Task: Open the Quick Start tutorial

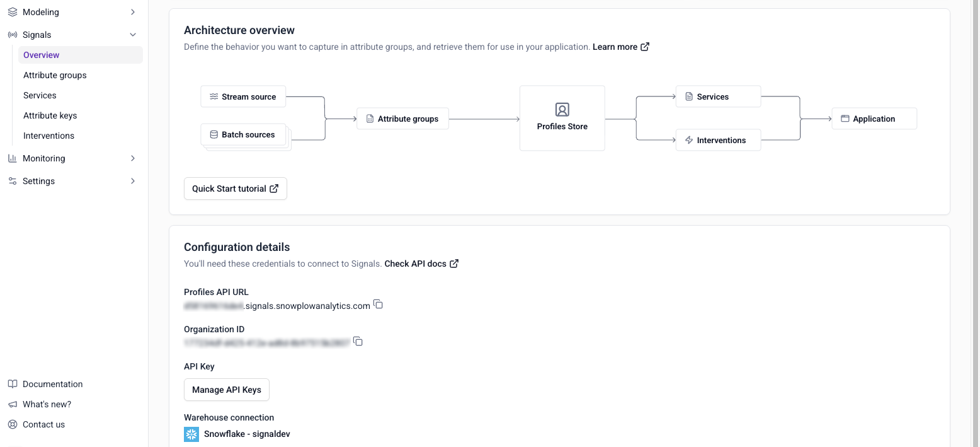Action: [x=235, y=188]
